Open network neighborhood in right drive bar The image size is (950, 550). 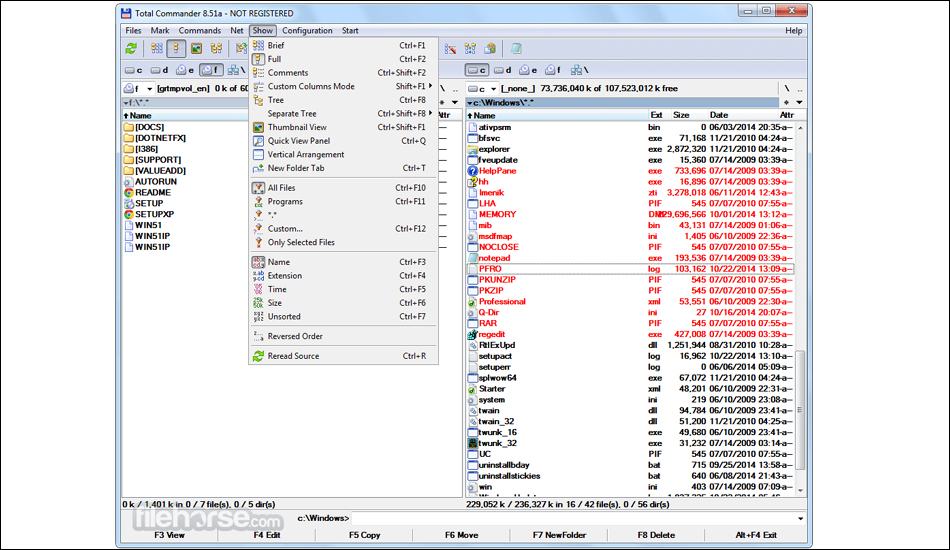(x=579, y=70)
